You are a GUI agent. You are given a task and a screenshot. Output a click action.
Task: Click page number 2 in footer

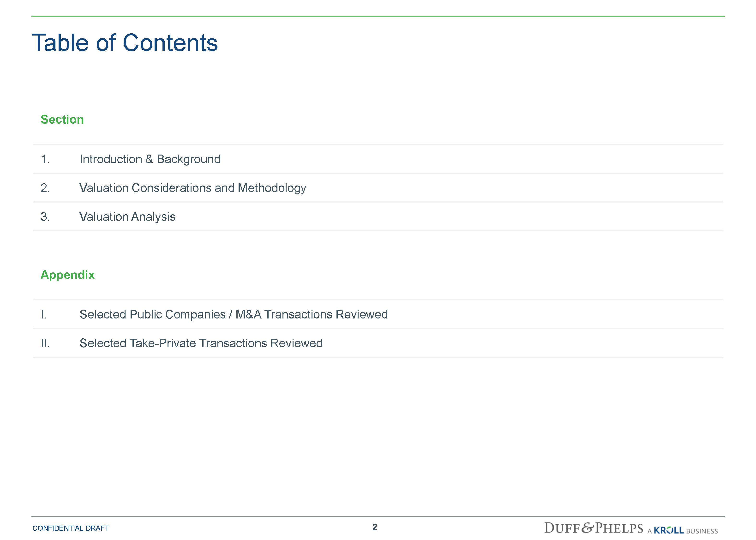point(375,527)
